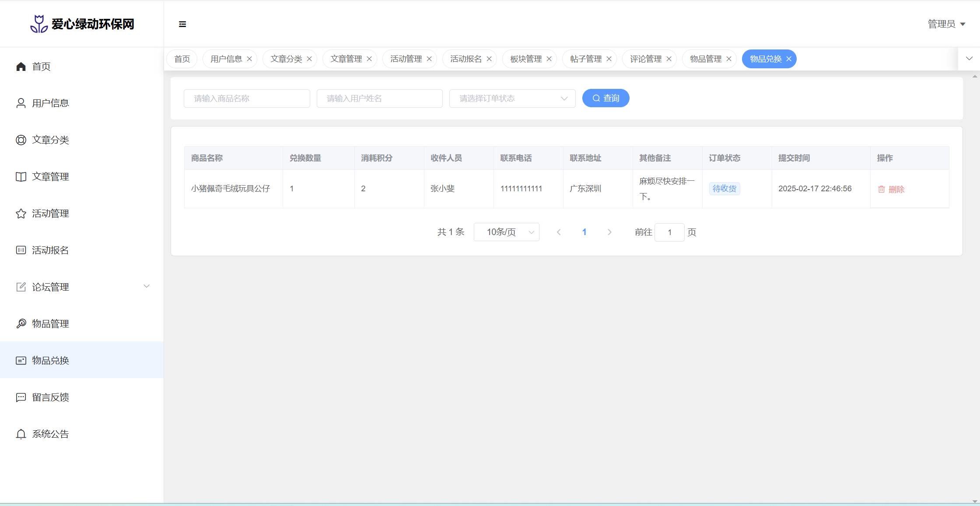Viewport: 980px width, 506px height.
Task: Open the 请选择订单状态 dropdown
Action: (x=512, y=98)
